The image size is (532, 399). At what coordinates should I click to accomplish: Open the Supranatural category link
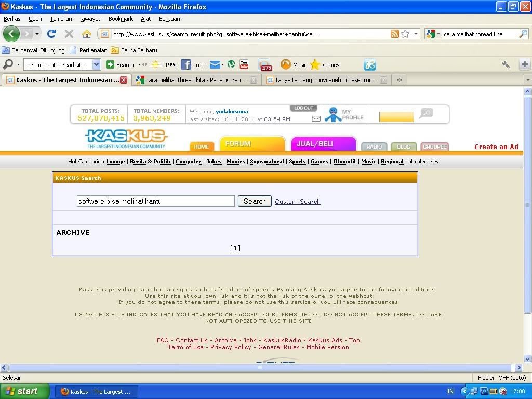(x=267, y=162)
